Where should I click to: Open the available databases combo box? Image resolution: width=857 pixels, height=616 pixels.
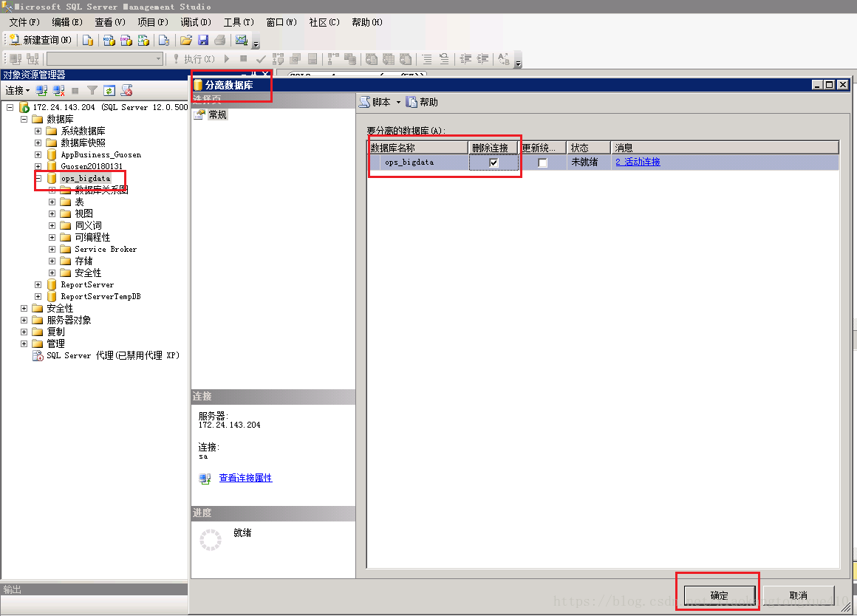106,58
